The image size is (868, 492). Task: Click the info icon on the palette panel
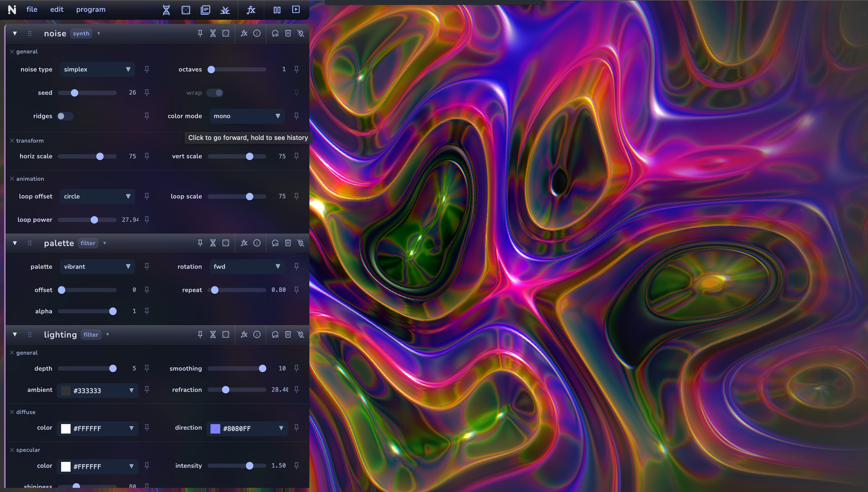click(257, 243)
